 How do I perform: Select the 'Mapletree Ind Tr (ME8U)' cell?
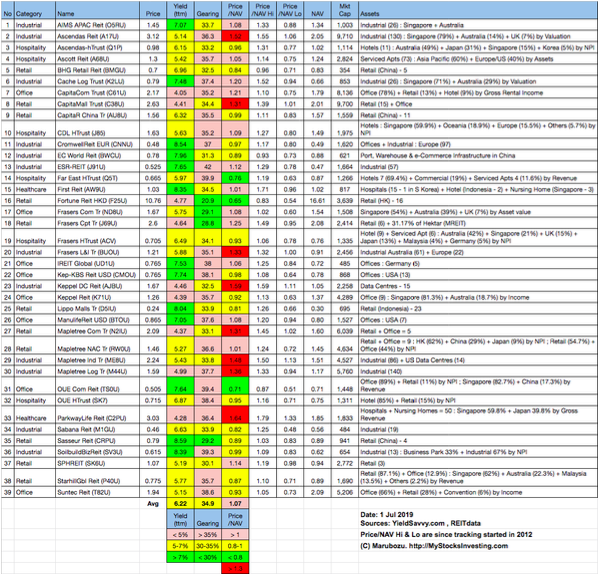pos(98,360)
